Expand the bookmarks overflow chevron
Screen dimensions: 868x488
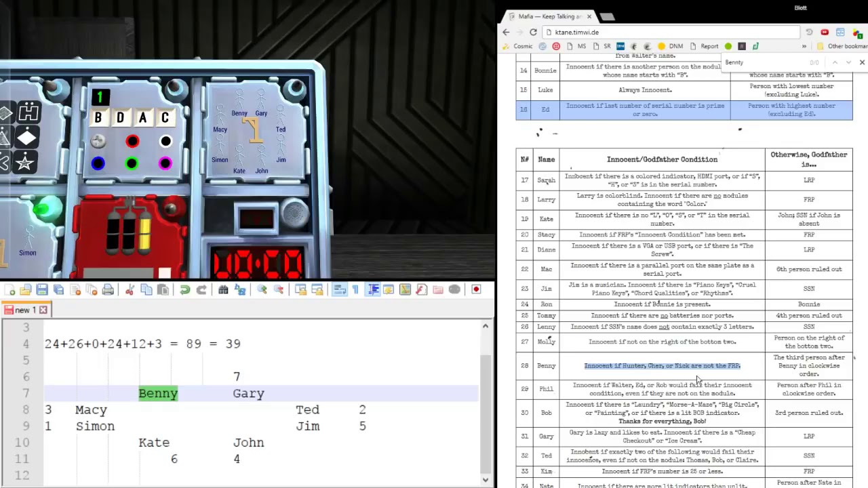point(804,47)
